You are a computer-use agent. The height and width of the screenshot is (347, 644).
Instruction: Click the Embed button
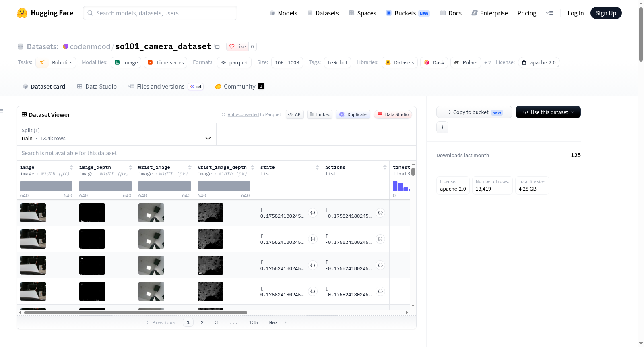click(320, 114)
